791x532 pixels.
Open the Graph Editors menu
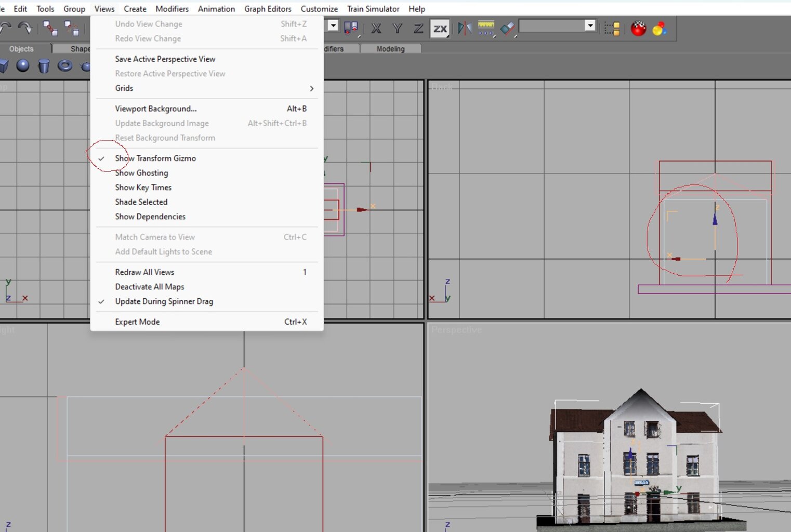(268, 9)
